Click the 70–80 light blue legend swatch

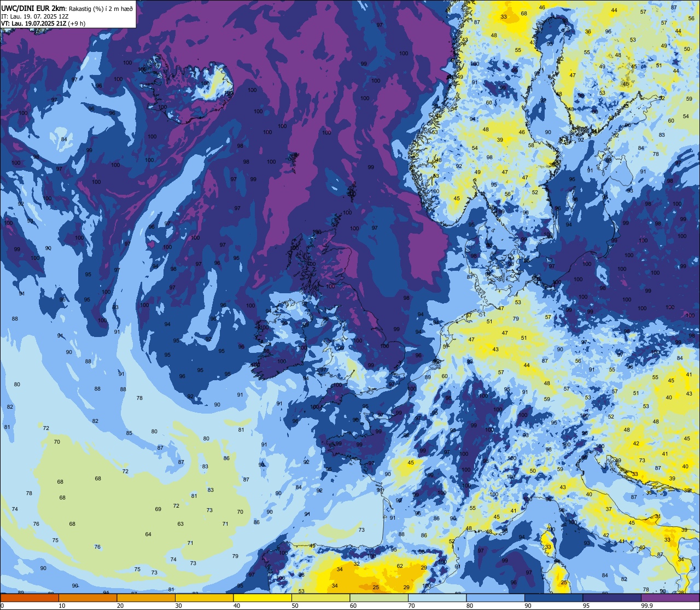437,597
